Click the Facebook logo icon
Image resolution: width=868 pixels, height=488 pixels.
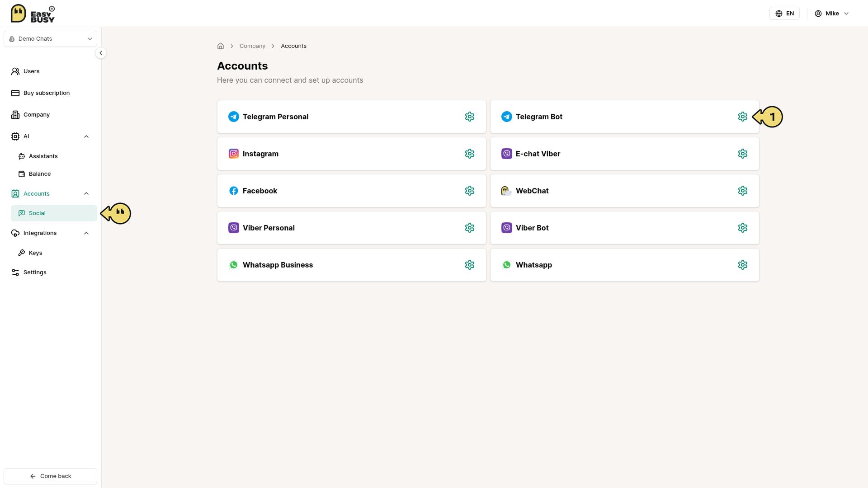[x=234, y=191]
